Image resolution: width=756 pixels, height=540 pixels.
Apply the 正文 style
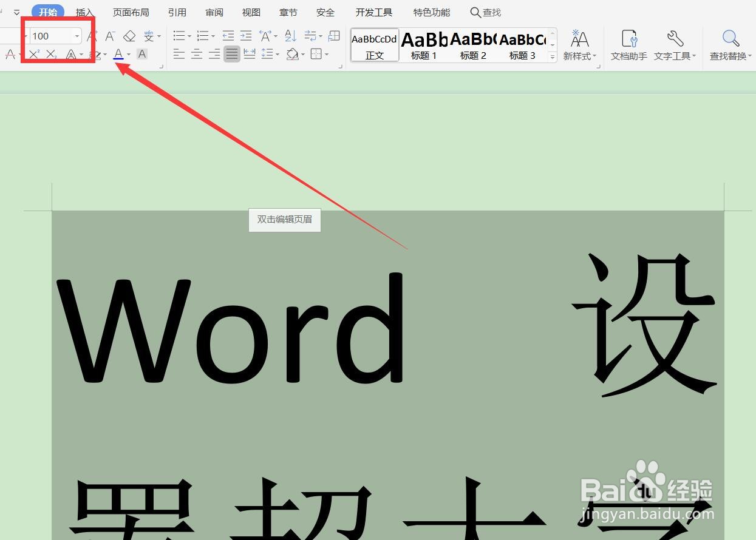pyautogui.click(x=375, y=45)
